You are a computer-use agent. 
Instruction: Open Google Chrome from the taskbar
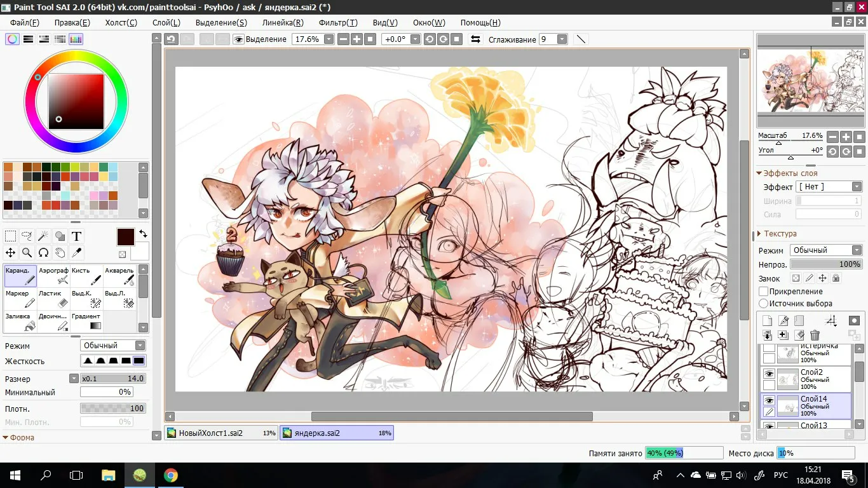pyautogui.click(x=170, y=475)
